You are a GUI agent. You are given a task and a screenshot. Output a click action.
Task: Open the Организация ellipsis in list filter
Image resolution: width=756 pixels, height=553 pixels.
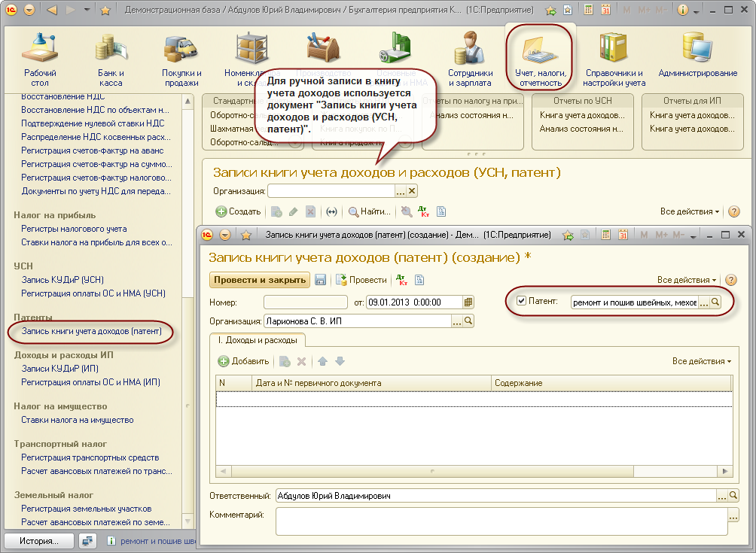[x=400, y=191]
